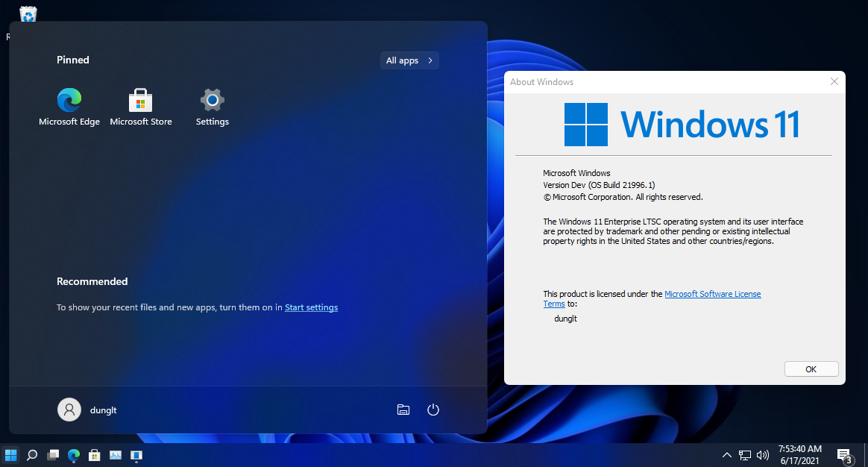Open the notification center with 3 notifications
868x467 pixels.
tap(845, 456)
